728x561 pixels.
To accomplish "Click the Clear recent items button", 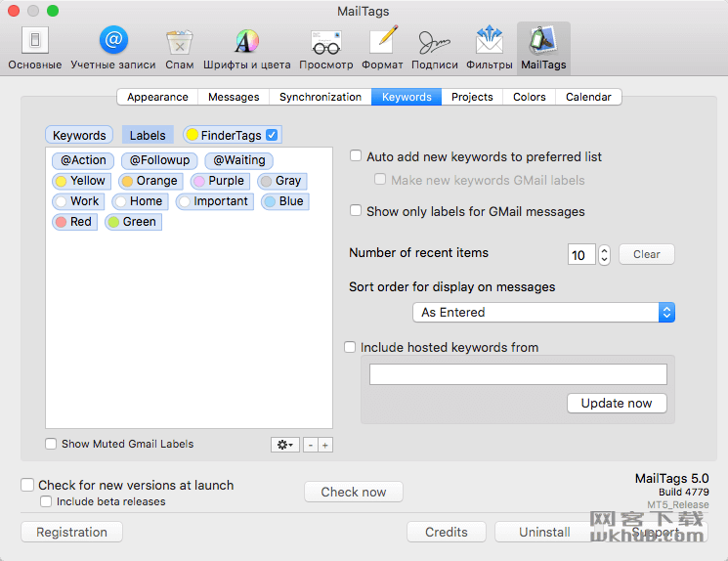I will pos(646,254).
